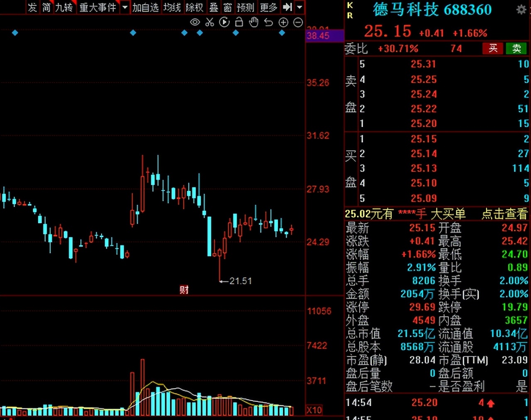Click the 发 toolbar button
531x420 pixels.
coord(32,7)
